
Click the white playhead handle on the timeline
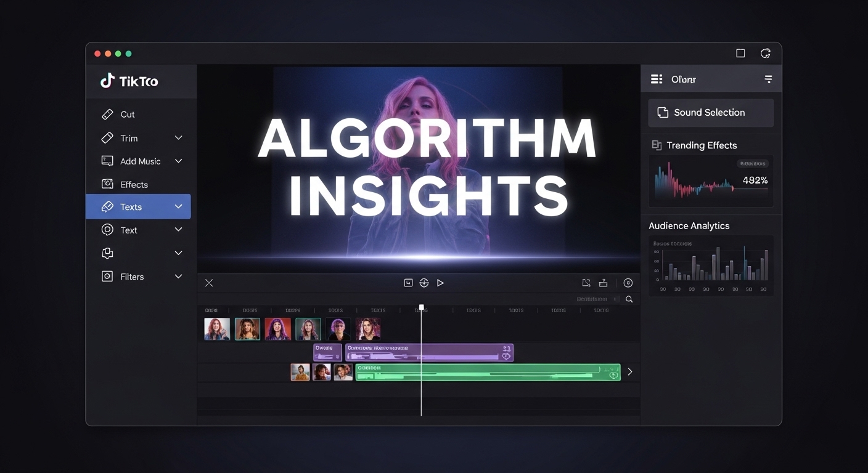(x=422, y=307)
